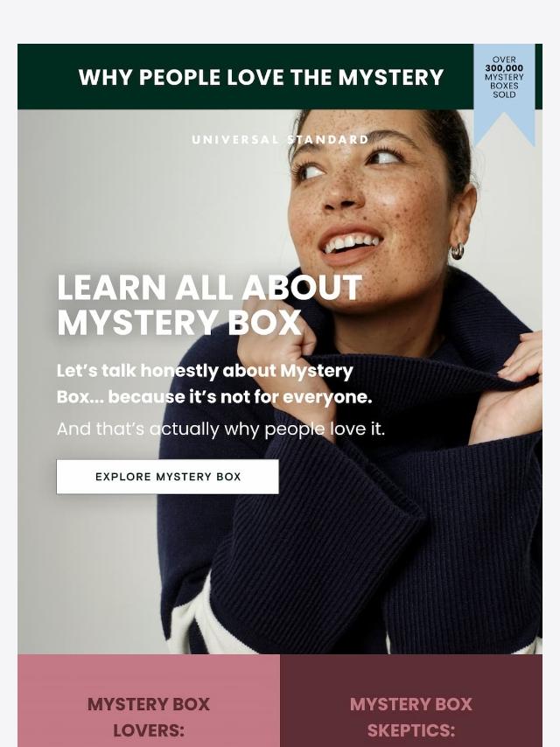Click the silver hoop earring
560x747 pixels.
(457, 251)
